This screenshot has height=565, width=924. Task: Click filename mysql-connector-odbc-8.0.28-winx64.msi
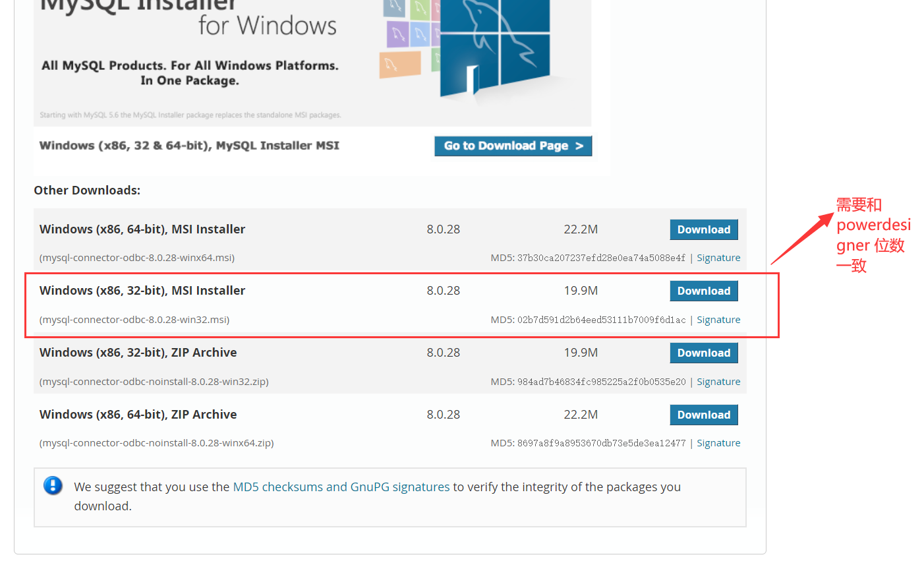[137, 258]
